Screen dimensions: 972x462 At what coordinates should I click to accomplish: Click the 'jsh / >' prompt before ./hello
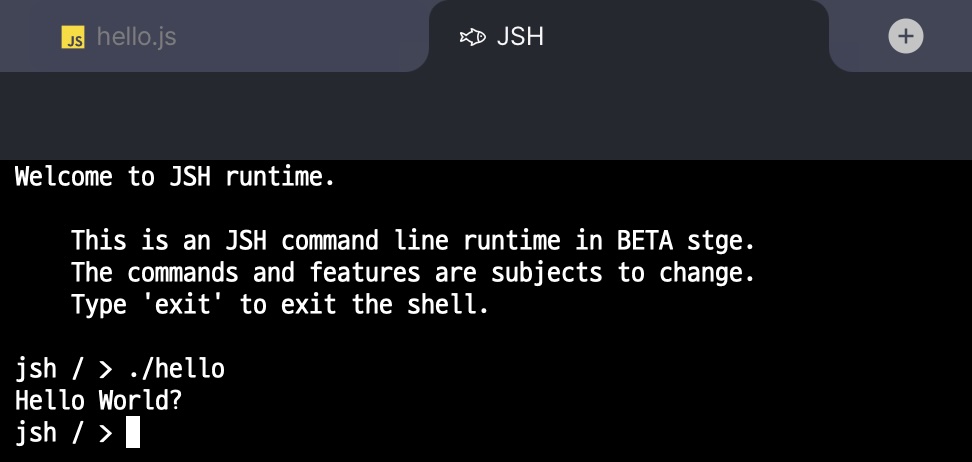tap(64, 369)
